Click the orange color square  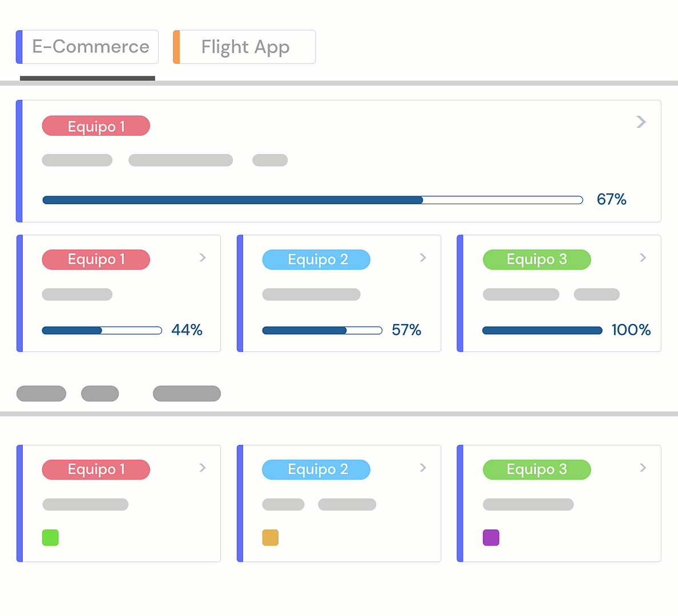271,538
